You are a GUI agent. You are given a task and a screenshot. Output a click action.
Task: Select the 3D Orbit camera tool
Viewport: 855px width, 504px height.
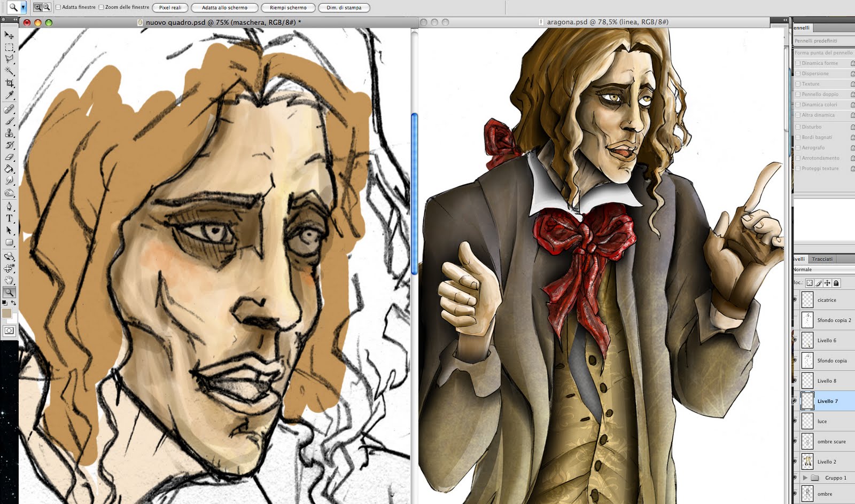[9, 269]
